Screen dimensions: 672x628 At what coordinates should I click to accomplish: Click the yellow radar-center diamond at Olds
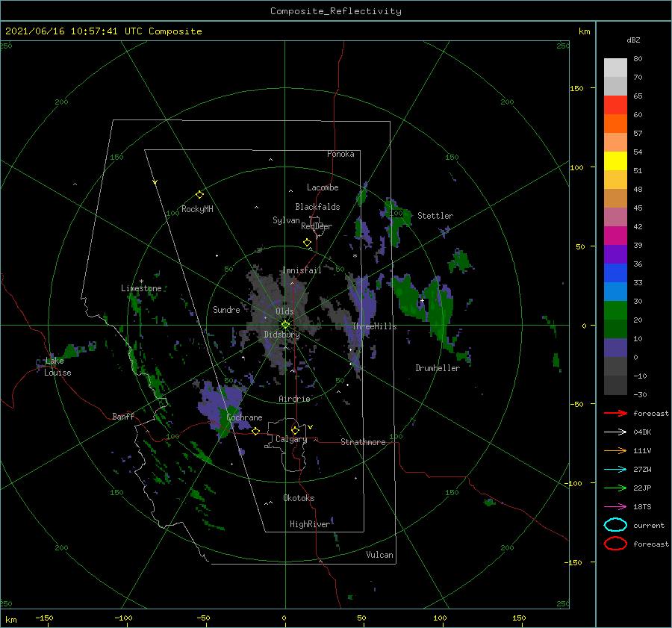[x=285, y=325]
